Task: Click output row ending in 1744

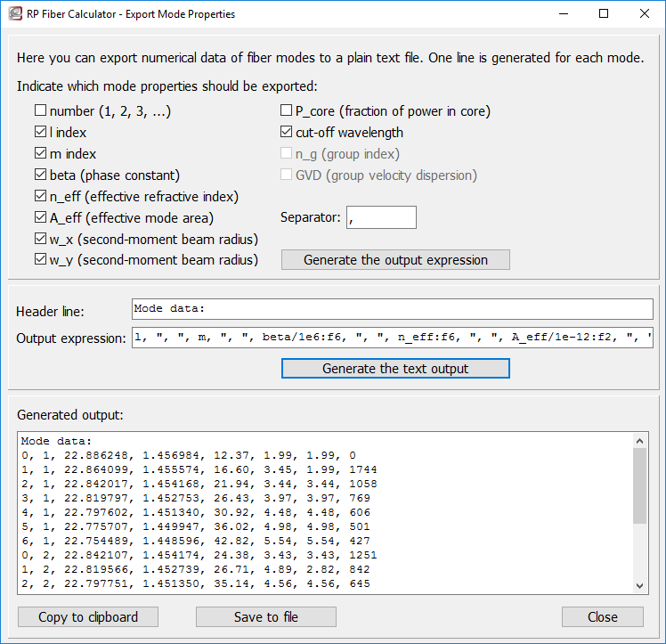Action: [x=199, y=469]
